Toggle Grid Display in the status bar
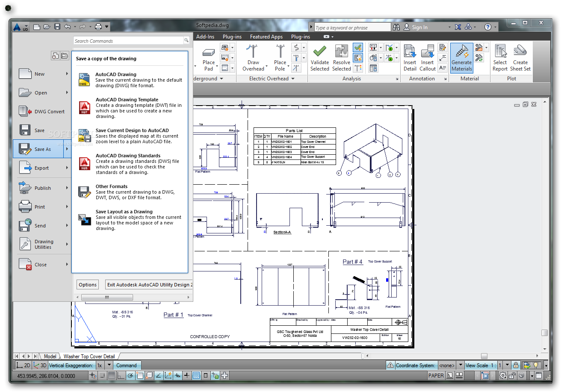The image size is (561, 392). tap(111, 376)
